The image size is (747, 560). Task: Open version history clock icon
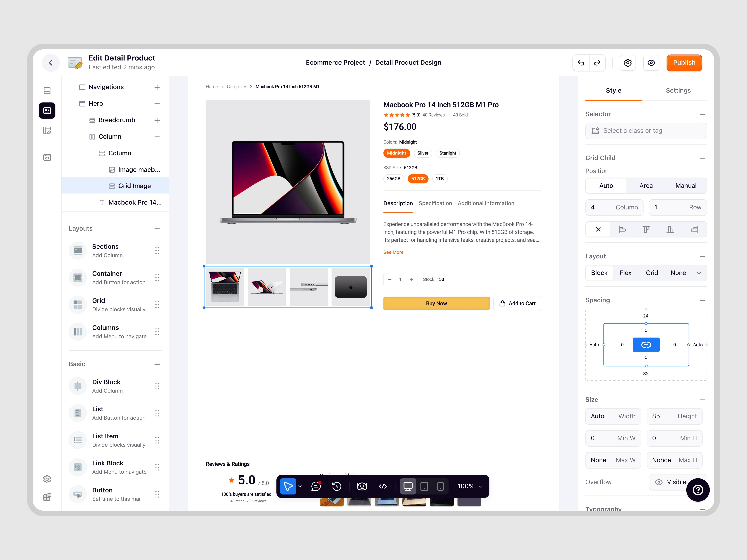pyautogui.click(x=337, y=486)
